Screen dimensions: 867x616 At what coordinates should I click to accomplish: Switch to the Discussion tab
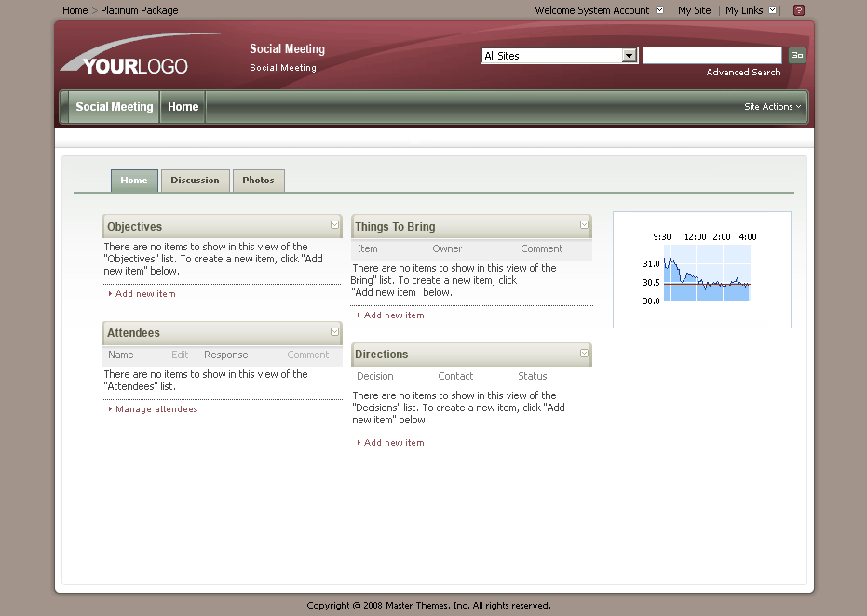(x=195, y=181)
